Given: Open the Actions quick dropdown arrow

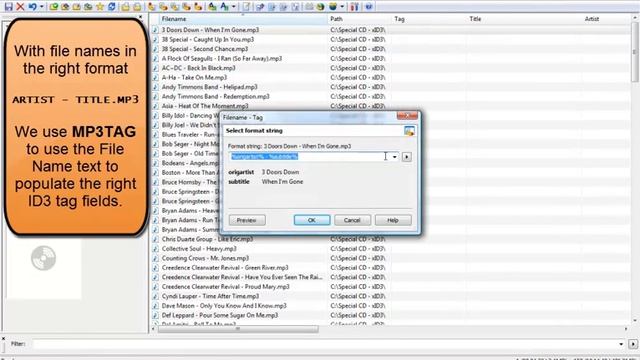Looking at the screenshot, I should pyautogui.click(x=233, y=7).
